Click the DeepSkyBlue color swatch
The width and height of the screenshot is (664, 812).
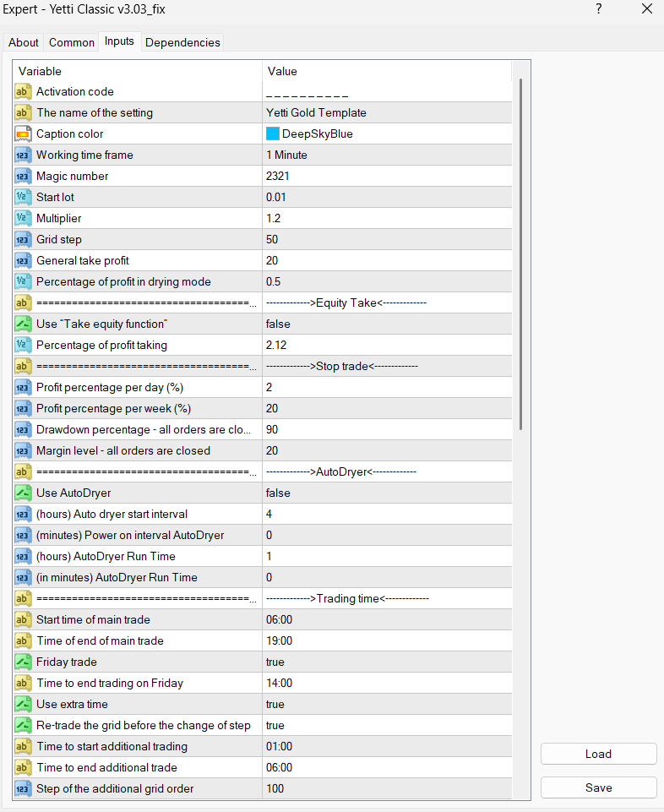click(x=273, y=134)
